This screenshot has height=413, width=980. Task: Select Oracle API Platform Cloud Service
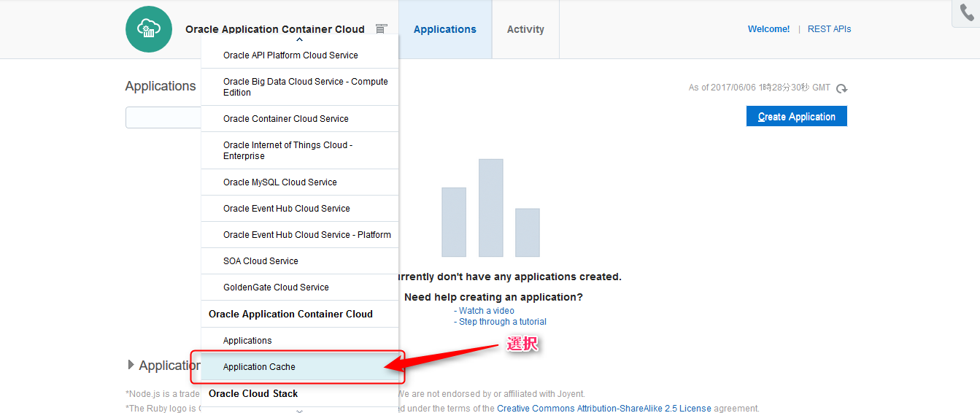point(300,55)
